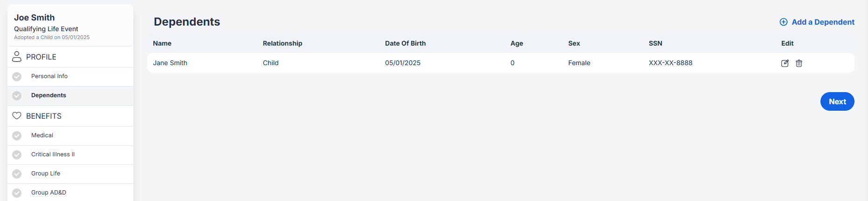Image resolution: width=868 pixels, height=201 pixels.
Task: Go to Critical Illness II
Action: tap(70, 154)
